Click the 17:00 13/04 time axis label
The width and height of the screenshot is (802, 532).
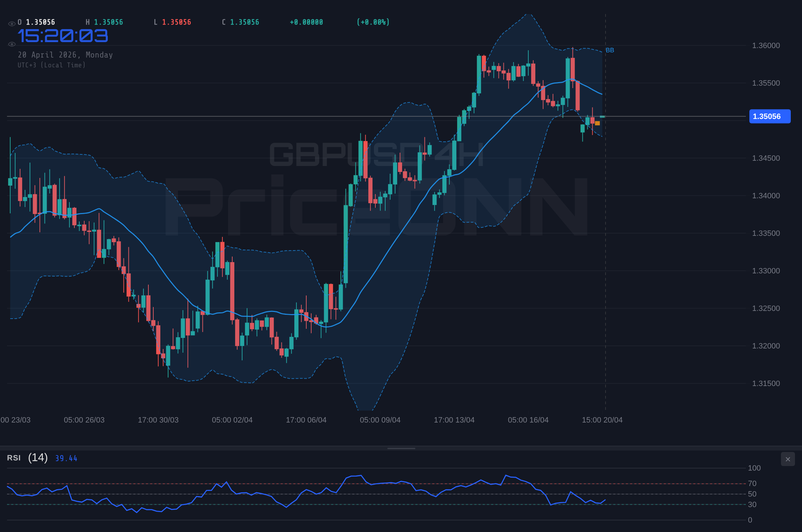click(454, 420)
